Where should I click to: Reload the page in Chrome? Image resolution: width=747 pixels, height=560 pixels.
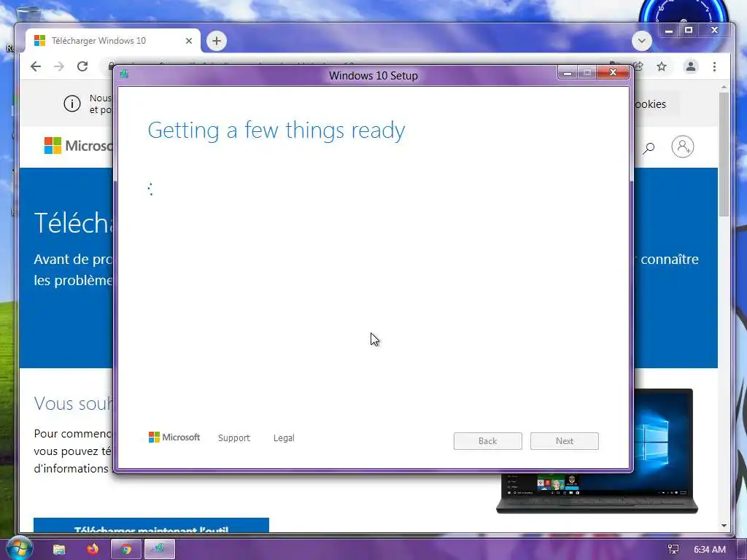click(x=82, y=66)
